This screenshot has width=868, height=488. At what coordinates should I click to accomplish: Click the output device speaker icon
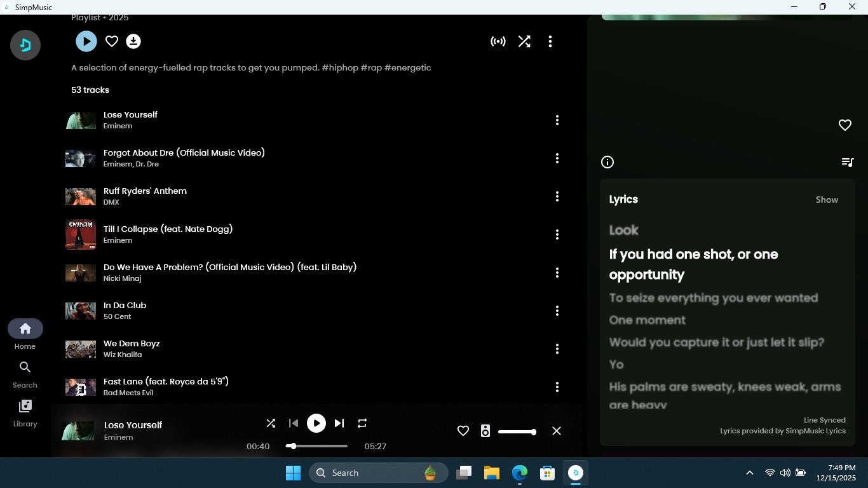click(x=485, y=431)
